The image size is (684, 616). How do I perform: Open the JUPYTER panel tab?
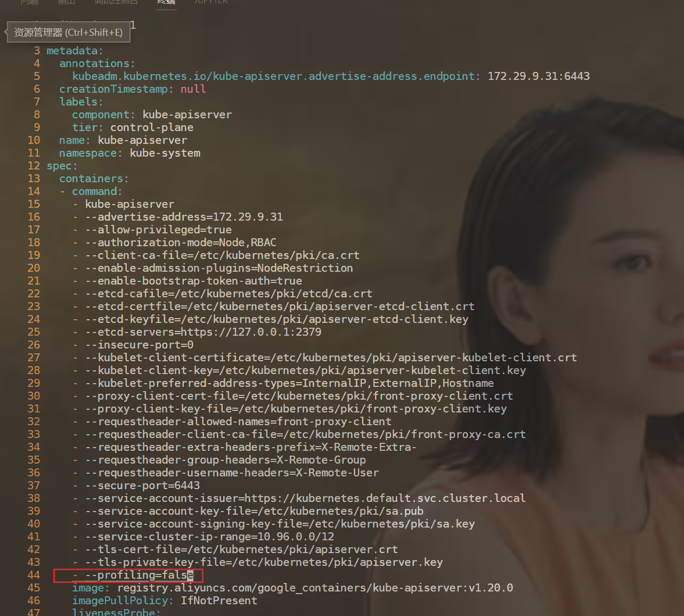pos(211,2)
